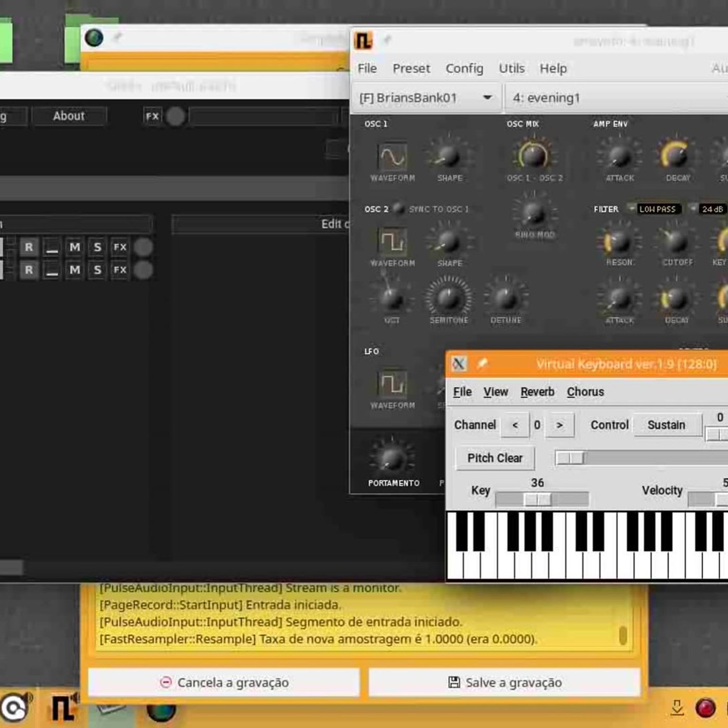
Task: Mute (M) the upper track
Action: click(75, 247)
